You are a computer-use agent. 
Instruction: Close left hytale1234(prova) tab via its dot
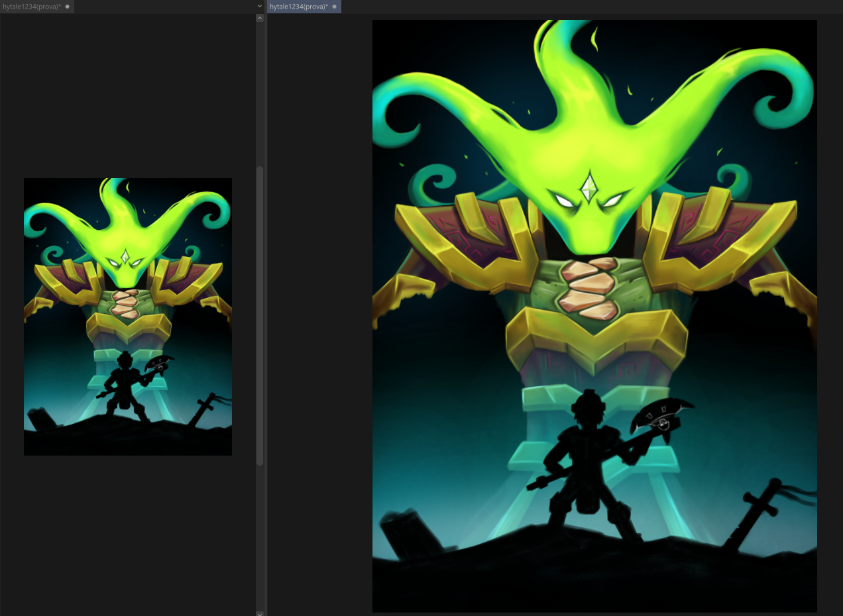click(67, 7)
